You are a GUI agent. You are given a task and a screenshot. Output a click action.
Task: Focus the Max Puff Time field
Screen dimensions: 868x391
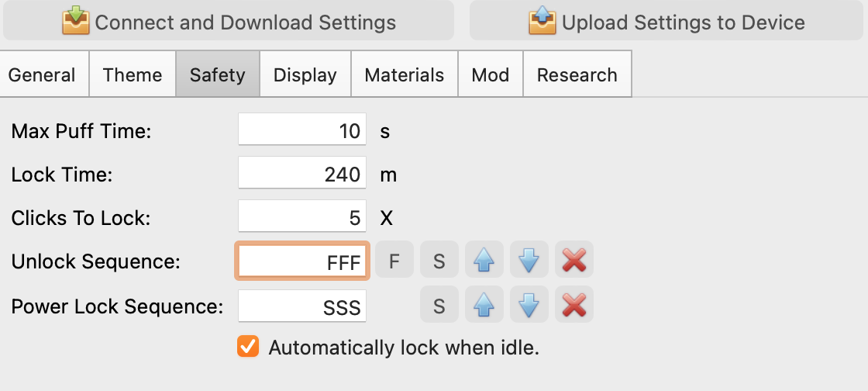302,130
